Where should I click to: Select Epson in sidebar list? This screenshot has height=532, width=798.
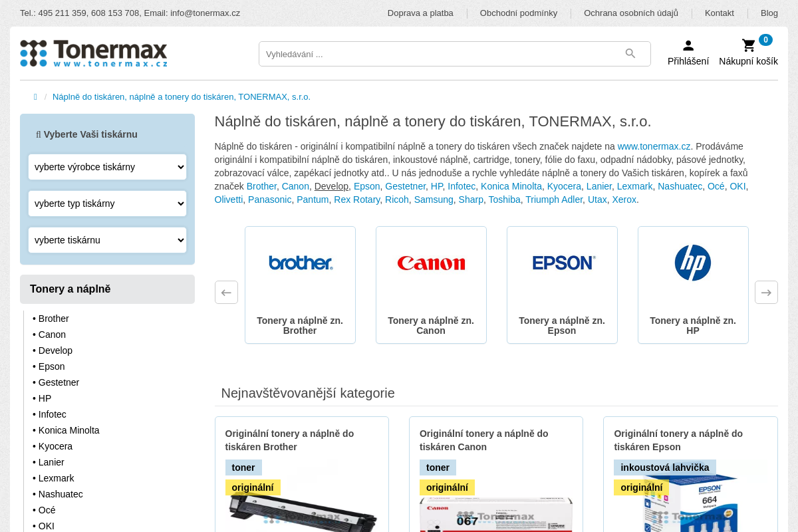point(51,366)
